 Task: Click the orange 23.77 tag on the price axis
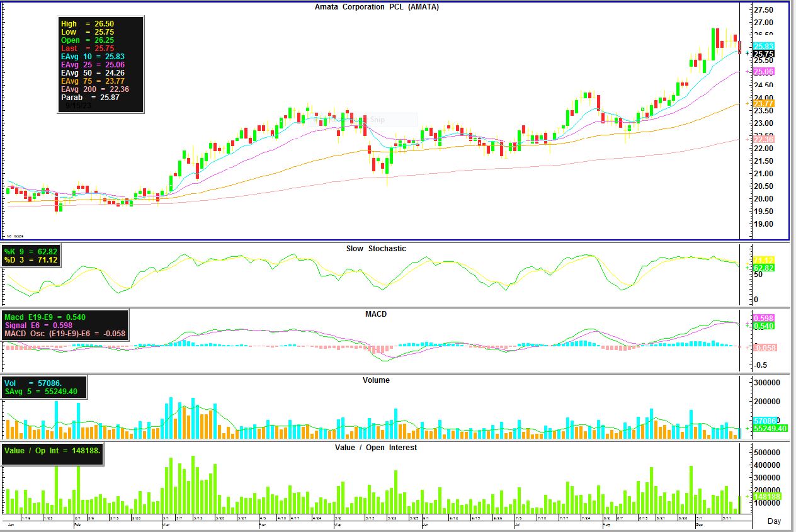click(763, 103)
